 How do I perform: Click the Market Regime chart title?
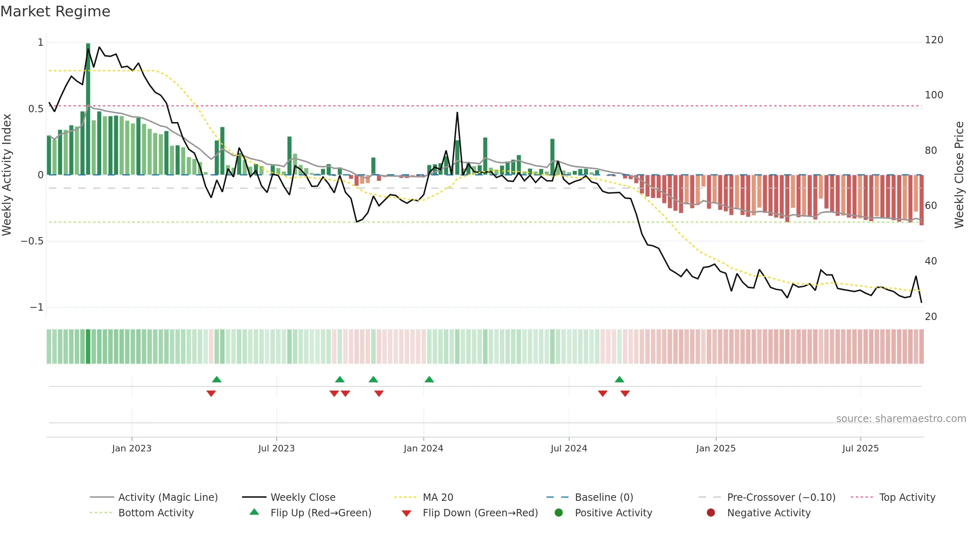tap(55, 11)
